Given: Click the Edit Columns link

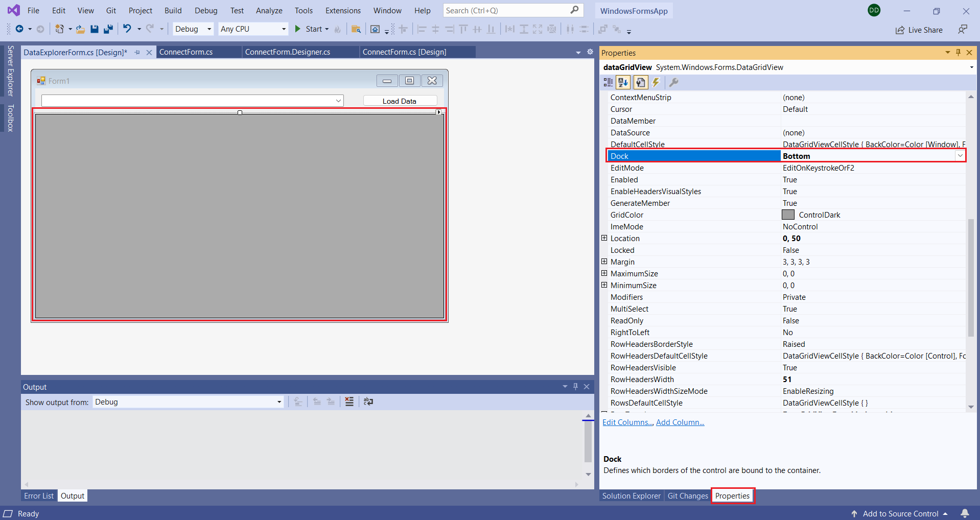Looking at the screenshot, I should click(x=627, y=422).
